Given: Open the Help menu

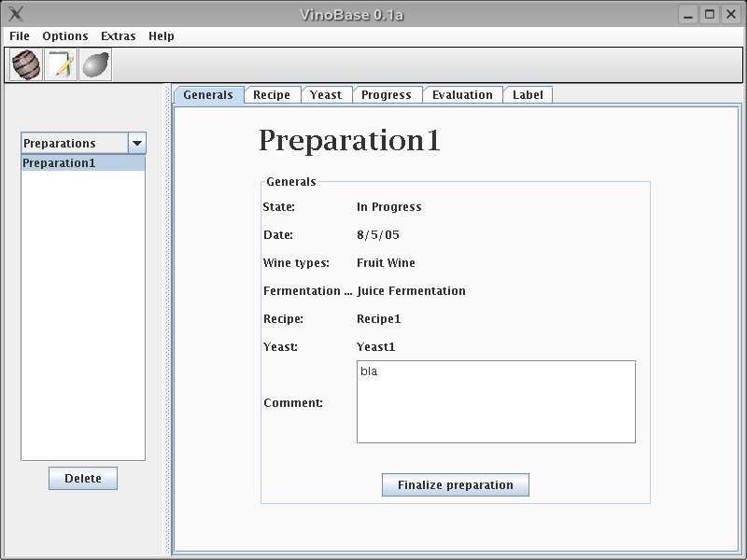Looking at the screenshot, I should pyautogui.click(x=162, y=36).
